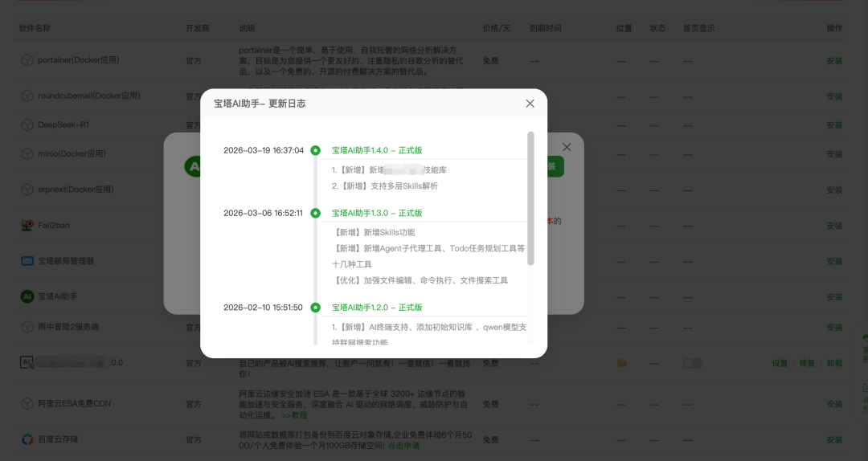Screen dimensions: 868x461
Task: Click the portainer(Docker应用) cube icon
Action: click(27, 60)
